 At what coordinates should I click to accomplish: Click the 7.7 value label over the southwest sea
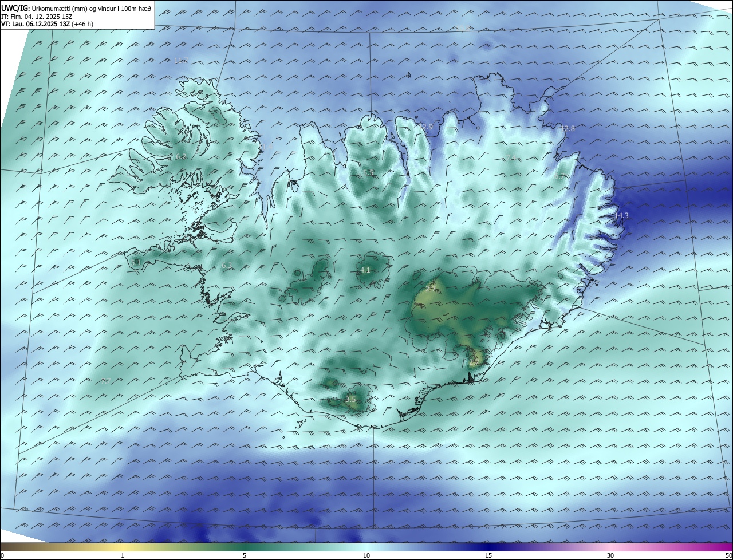coord(105,381)
